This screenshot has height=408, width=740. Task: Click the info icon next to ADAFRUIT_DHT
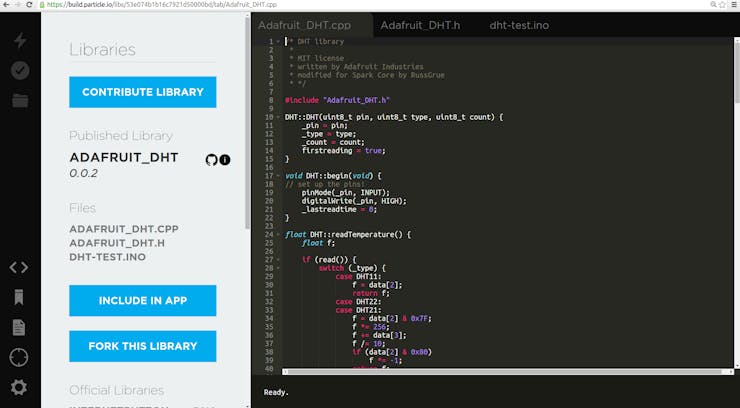tap(225, 160)
